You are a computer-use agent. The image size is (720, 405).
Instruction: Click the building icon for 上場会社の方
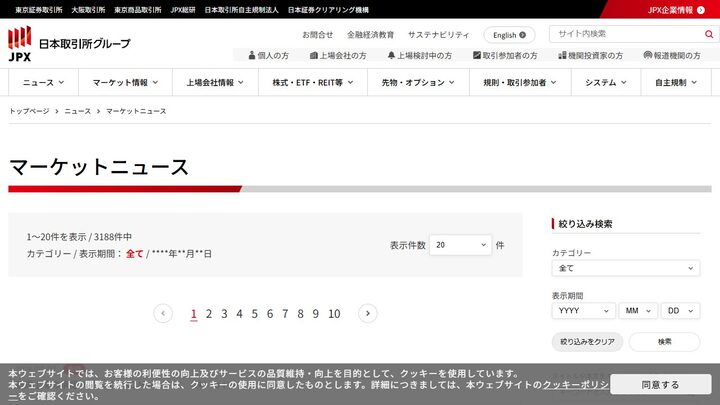click(314, 55)
